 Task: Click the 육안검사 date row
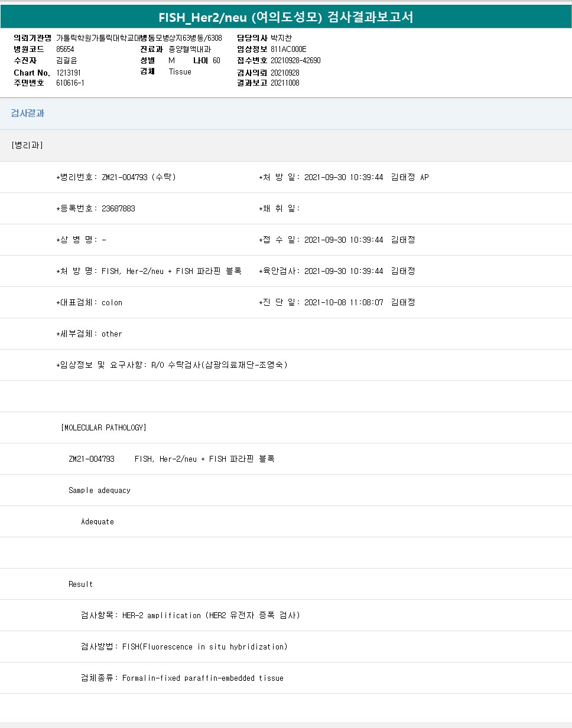pyautogui.click(x=337, y=271)
